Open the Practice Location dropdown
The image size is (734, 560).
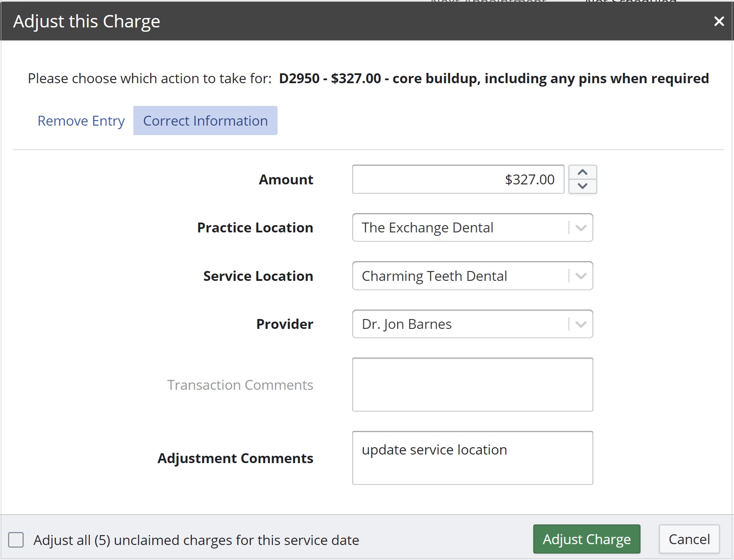(x=473, y=227)
